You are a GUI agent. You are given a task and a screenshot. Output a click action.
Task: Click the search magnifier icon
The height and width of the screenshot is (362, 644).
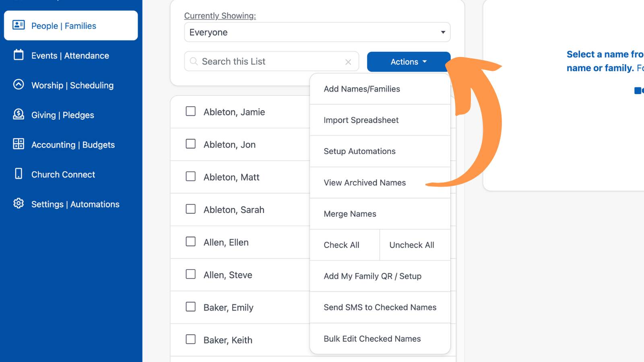[194, 61]
